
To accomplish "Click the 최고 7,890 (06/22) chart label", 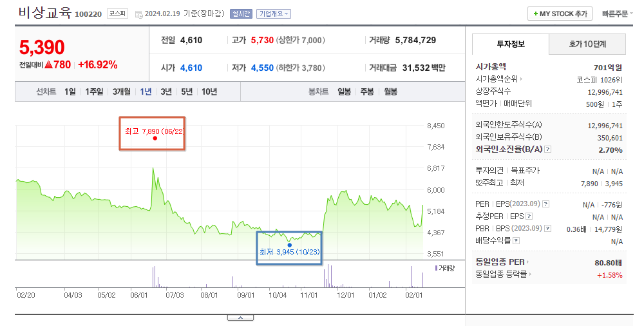I will pos(155,131).
